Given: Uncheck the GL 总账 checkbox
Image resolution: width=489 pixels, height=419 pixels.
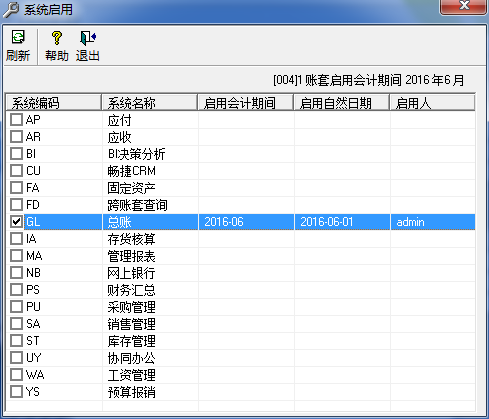Looking at the screenshot, I should [16, 221].
